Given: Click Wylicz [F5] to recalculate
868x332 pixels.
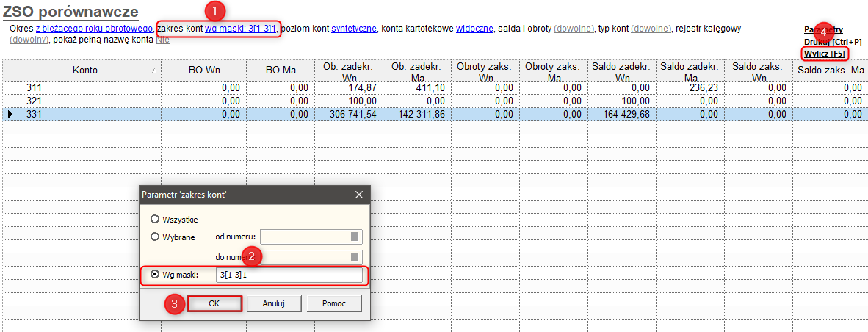Looking at the screenshot, I should pos(824,53).
